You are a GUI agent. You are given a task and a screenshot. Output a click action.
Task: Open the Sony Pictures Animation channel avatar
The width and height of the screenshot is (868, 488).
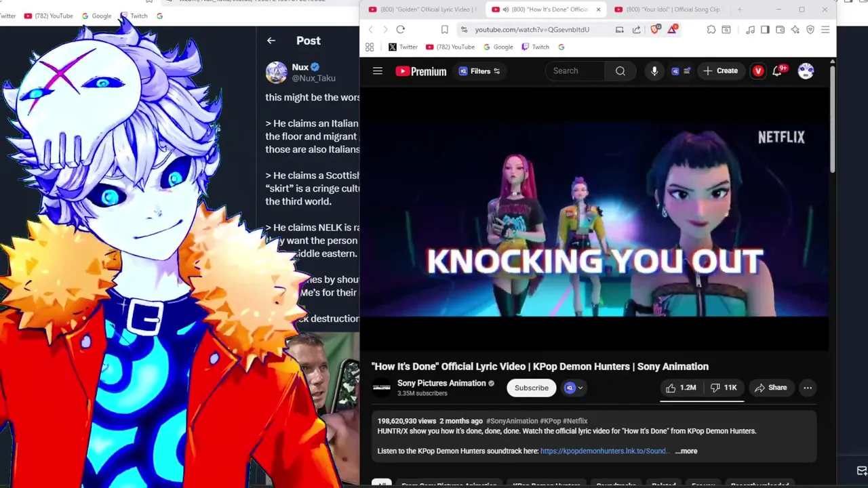pyautogui.click(x=382, y=388)
